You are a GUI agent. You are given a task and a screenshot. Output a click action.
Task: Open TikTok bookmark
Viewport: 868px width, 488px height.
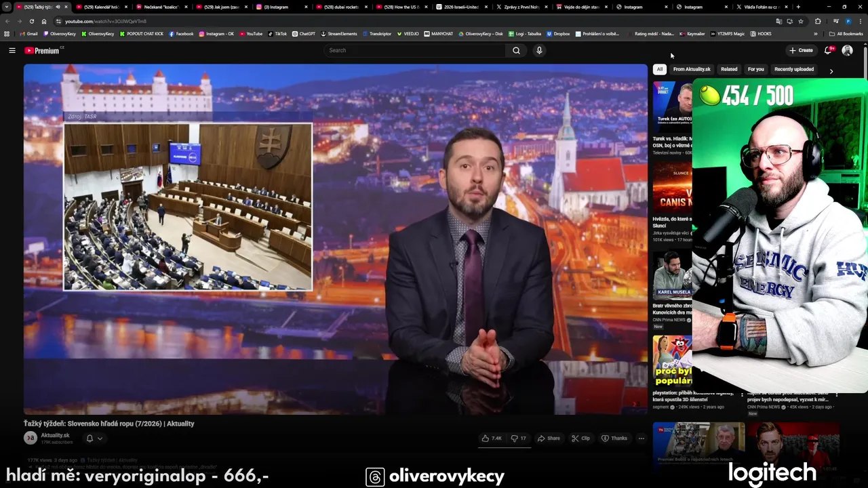pyautogui.click(x=277, y=34)
